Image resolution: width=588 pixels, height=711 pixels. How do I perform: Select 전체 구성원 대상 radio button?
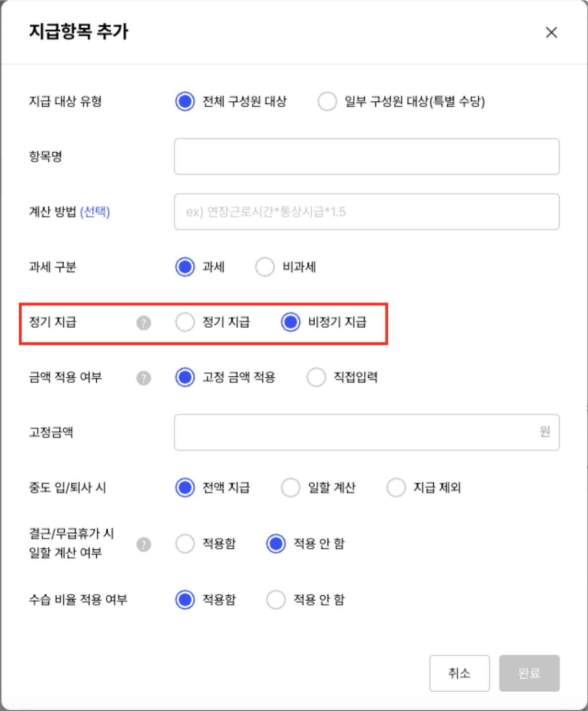click(x=185, y=101)
